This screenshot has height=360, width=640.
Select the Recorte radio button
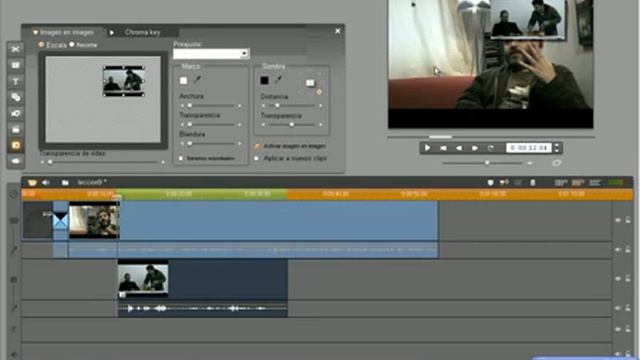(72, 44)
